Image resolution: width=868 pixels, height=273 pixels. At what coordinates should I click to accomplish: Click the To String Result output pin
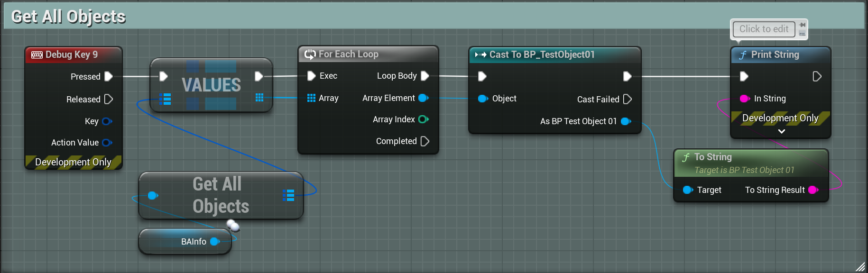click(813, 190)
